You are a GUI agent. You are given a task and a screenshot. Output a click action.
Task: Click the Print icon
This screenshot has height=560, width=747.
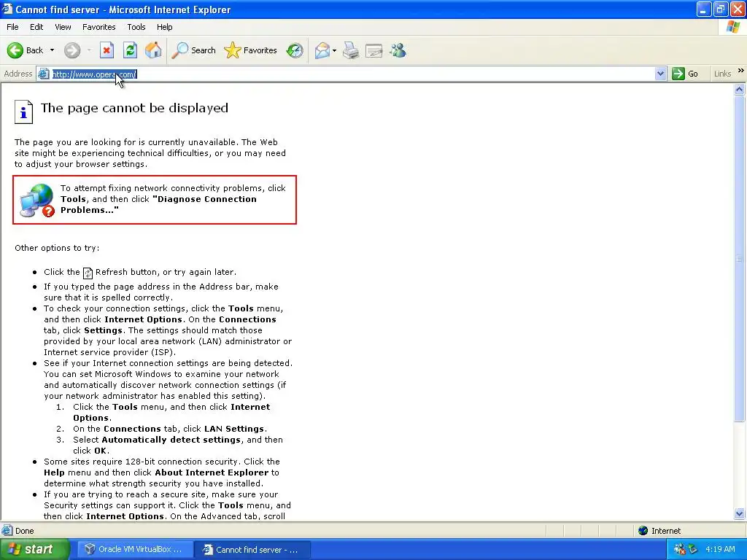pos(351,50)
